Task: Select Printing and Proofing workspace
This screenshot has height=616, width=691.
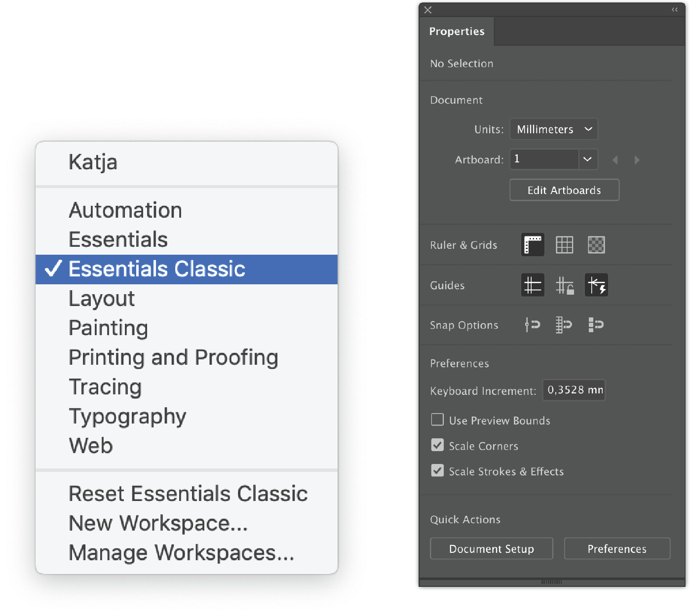Action: pyautogui.click(x=187, y=358)
